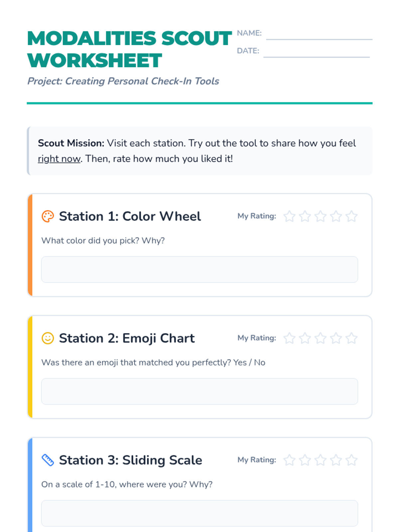Give Emoji Chart a five-star rating
Screen dimensions: 399x532
[x=351, y=338]
